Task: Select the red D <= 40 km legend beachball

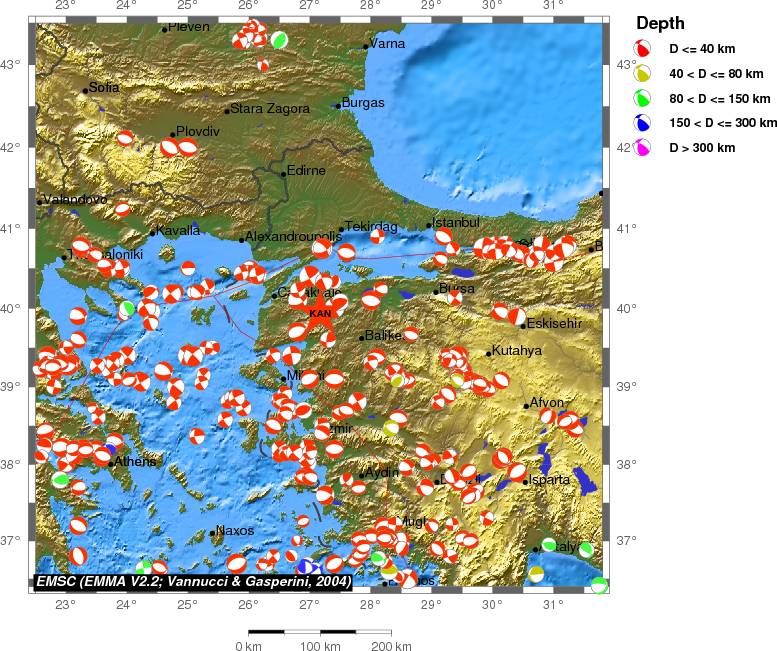Action: point(645,49)
